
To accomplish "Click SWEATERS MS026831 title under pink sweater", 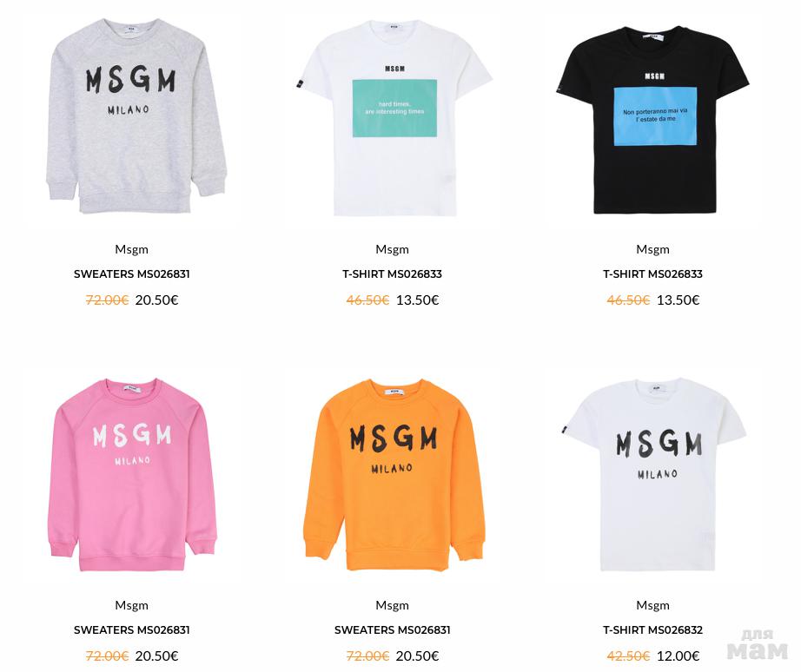I will (132, 630).
